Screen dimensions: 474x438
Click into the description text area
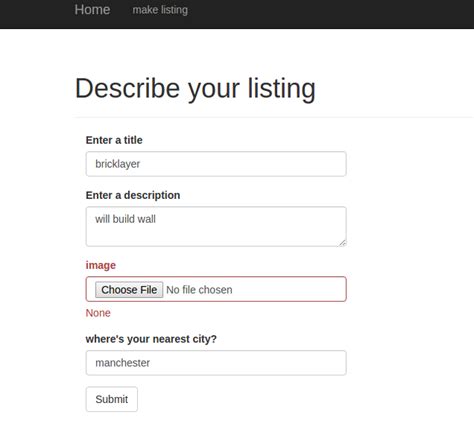tap(216, 227)
